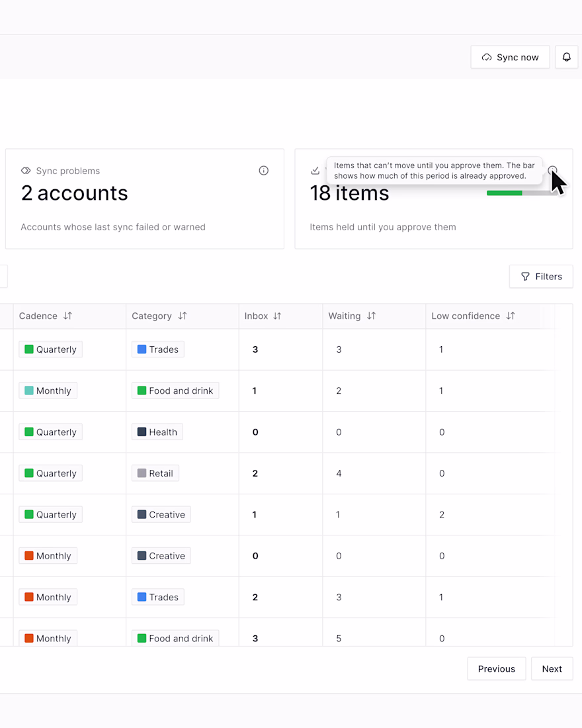582x728 pixels.
Task: Sort the table by Cadence arrows icon
Action: (x=67, y=316)
